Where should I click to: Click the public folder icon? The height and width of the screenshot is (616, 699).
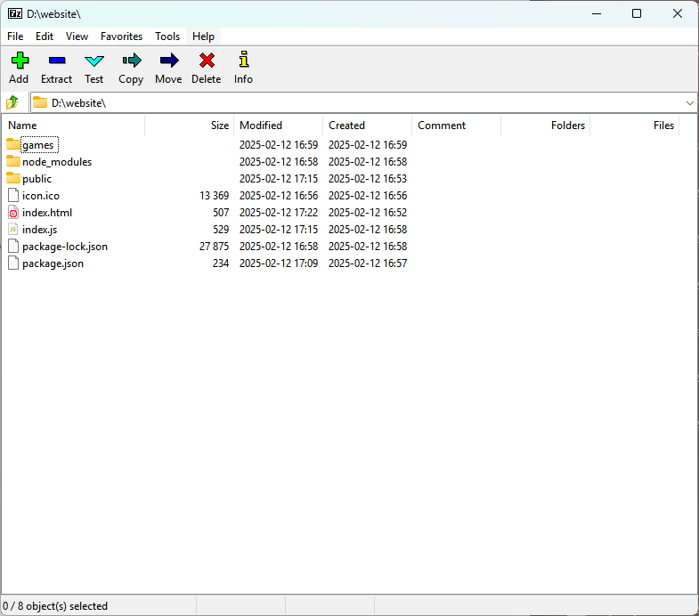13,178
